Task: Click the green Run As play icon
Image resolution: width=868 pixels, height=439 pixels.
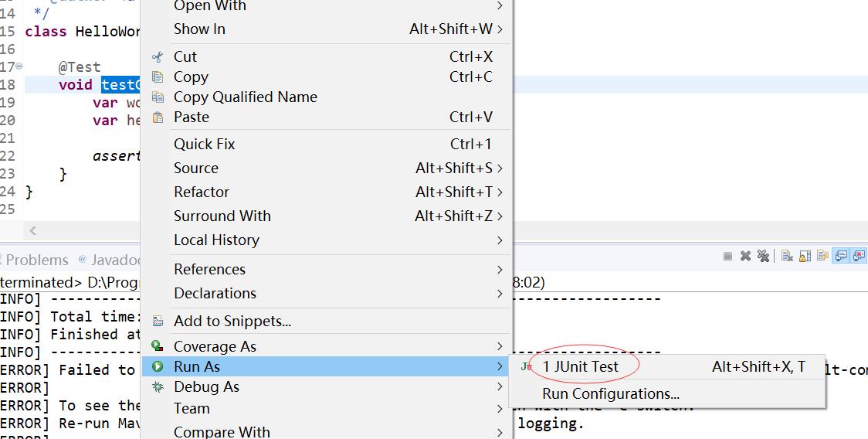Action: coord(158,366)
